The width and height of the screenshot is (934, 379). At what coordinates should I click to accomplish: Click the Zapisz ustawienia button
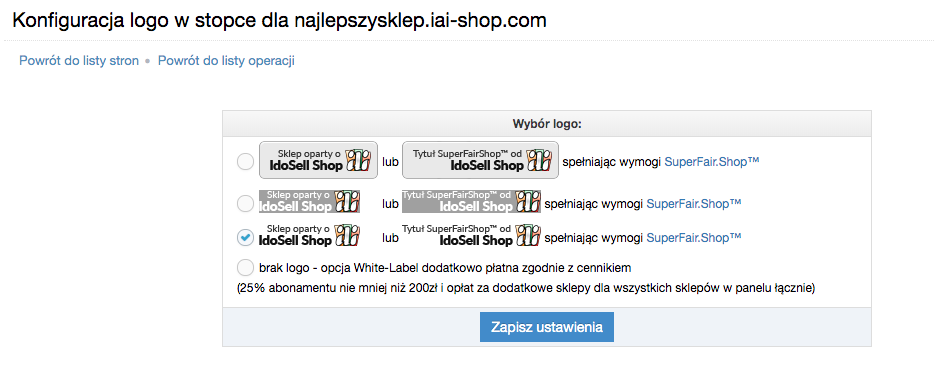pyautogui.click(x=547, y=327)
